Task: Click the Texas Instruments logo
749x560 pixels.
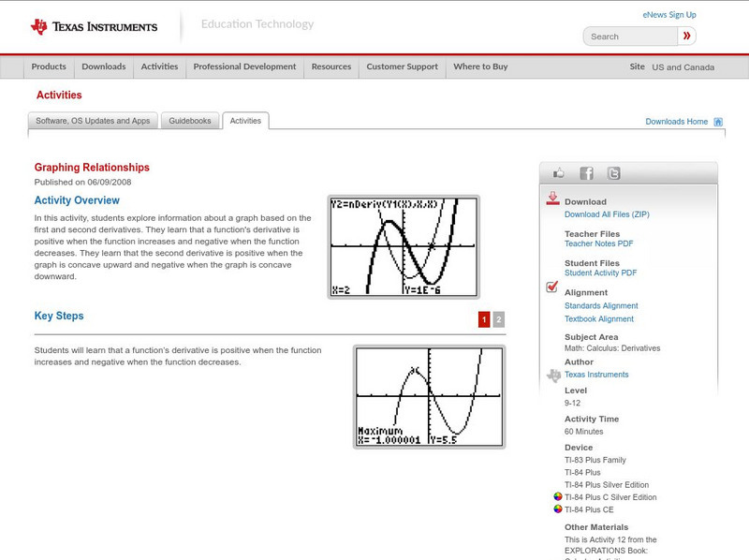Action: pyautogui.click(x=94, y=27)
